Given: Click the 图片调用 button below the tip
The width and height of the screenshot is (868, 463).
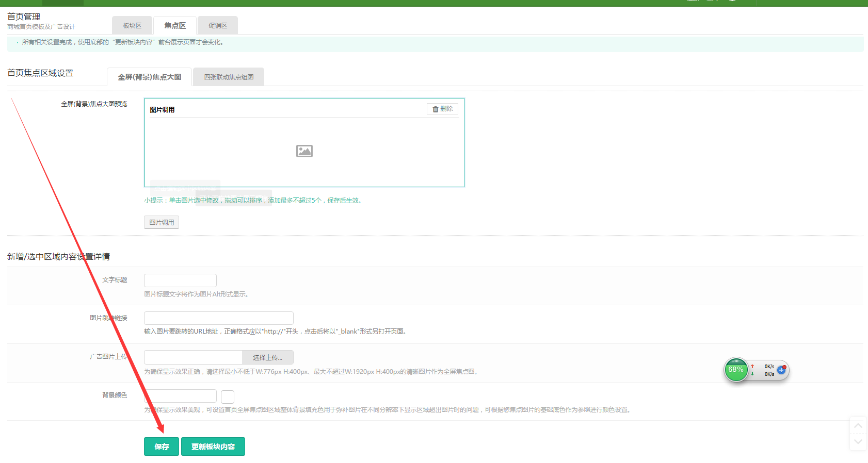Looking at the screenshot, I should (x=162, y=222).
